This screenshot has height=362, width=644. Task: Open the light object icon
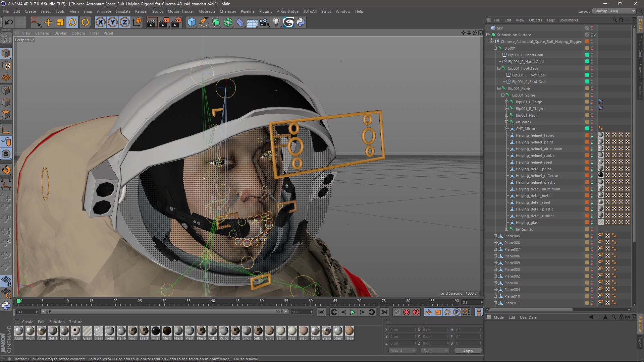pyautogui.click(x=276, y=22)
